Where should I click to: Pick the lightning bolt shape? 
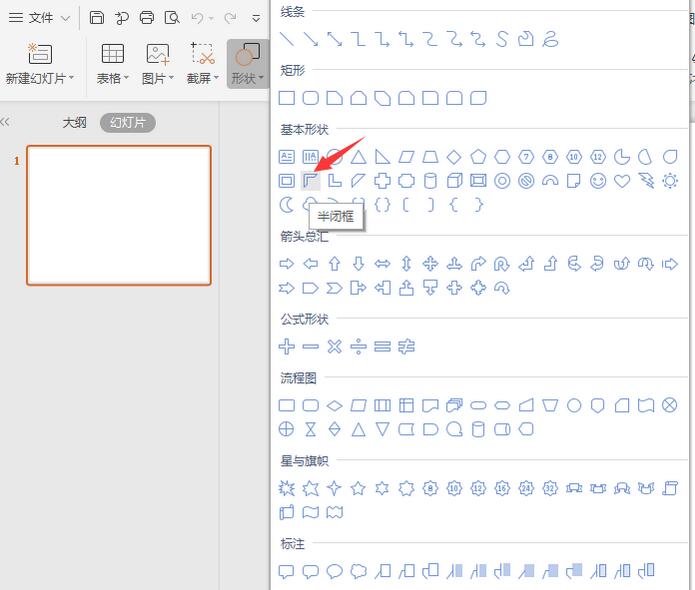(646, 181)
